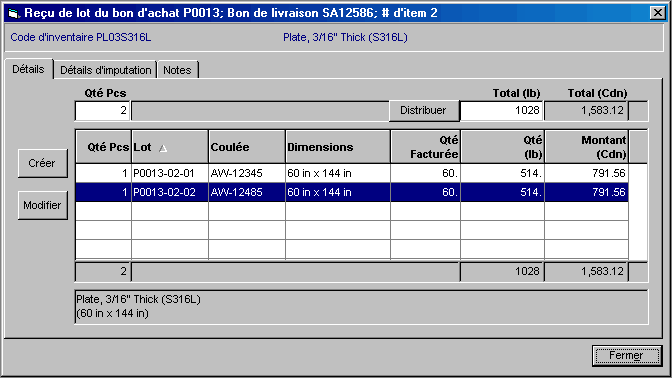Click the Total (Cdn) field showing 1,583.12
Screen dimensions: 672x378
[x=586, y=111]
